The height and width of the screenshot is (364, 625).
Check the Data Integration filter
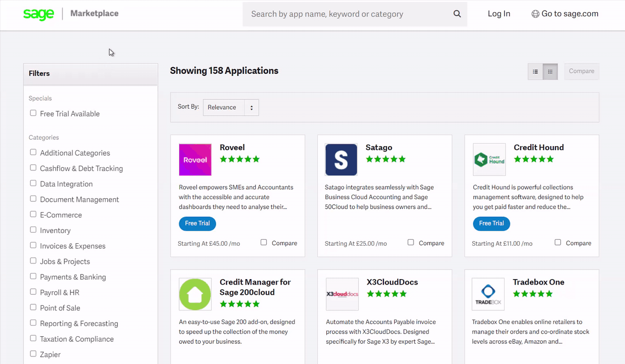pyautogui.click(x=33, y=184)
